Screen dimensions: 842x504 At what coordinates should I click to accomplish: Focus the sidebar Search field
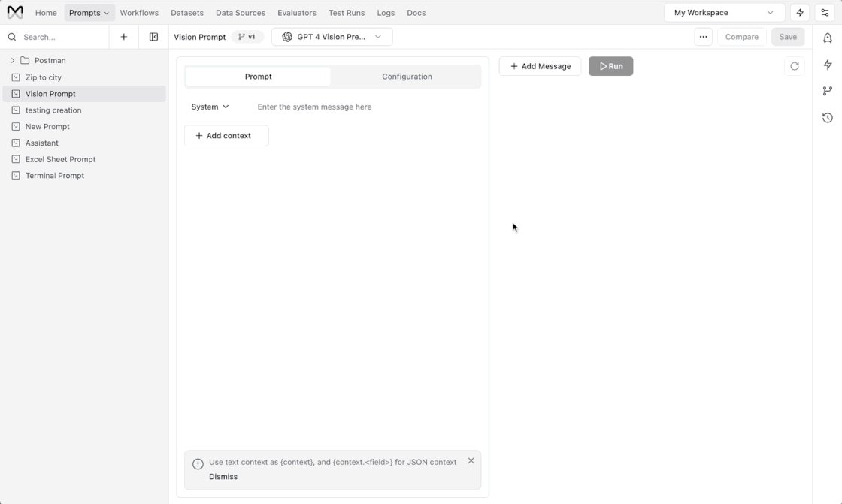click(x=56, y=37)
